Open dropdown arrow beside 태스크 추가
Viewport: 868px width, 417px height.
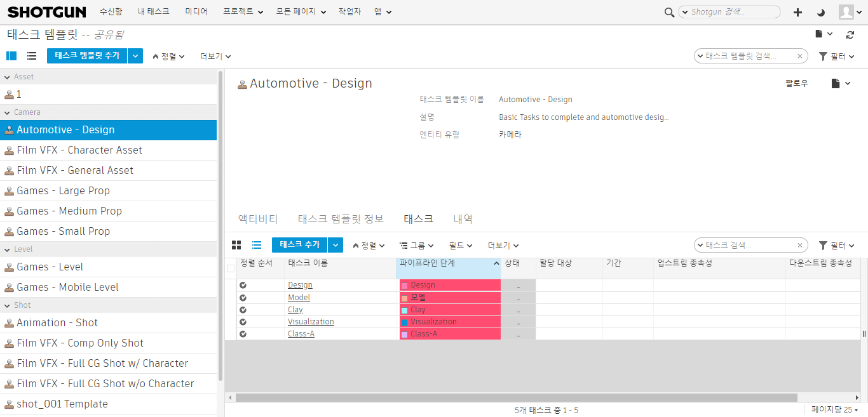click(336, 245)
